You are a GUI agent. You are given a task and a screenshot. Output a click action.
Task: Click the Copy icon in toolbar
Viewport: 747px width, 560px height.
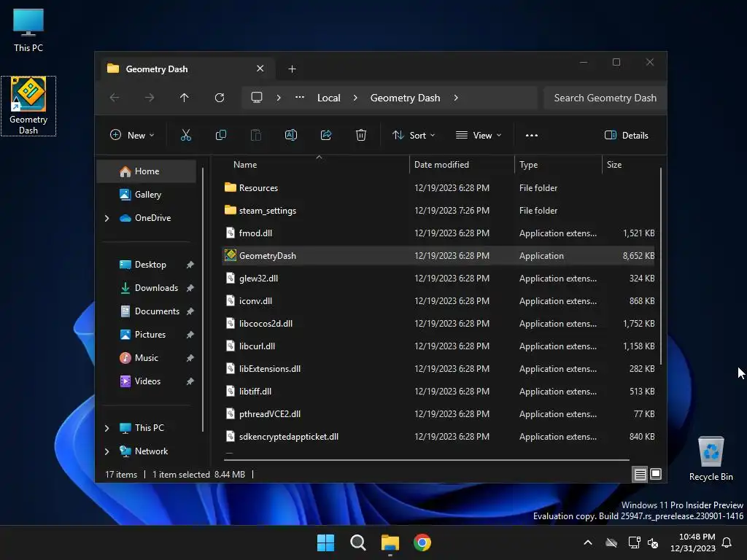220,135
